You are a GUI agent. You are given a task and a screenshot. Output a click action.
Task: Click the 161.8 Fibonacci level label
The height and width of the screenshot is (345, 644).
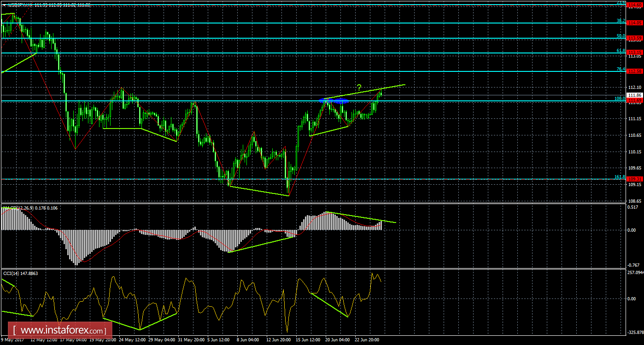620,177
